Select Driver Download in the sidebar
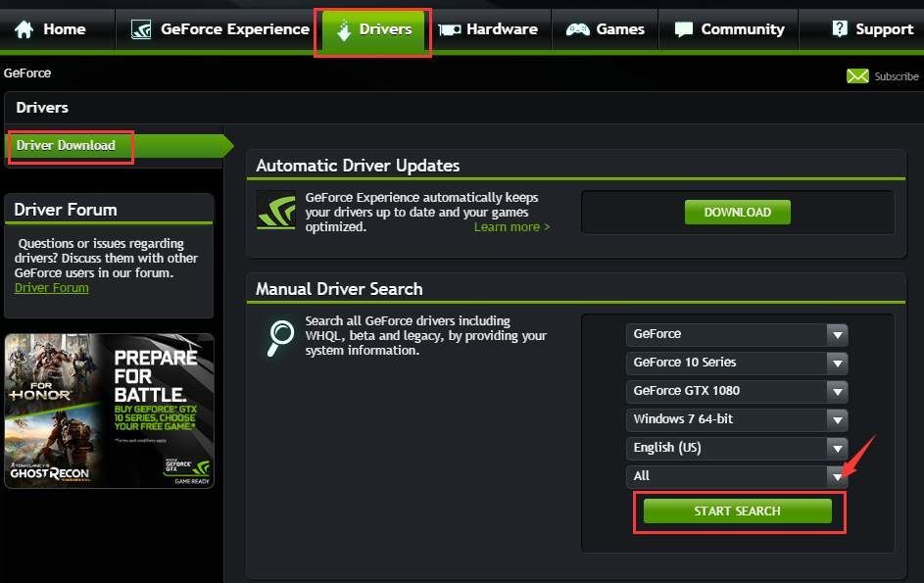The image size is (924, 583). pyautogui.click(x=118, y=146)
